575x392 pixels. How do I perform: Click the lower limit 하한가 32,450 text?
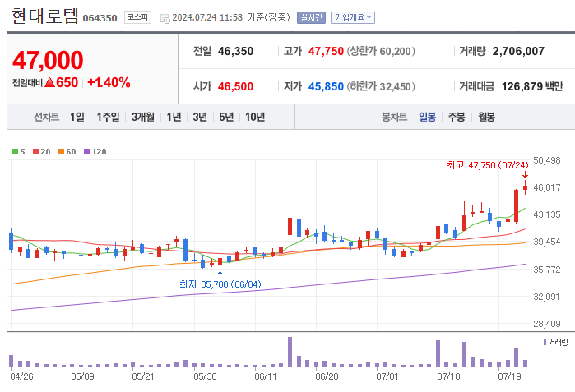pos(381,86)
